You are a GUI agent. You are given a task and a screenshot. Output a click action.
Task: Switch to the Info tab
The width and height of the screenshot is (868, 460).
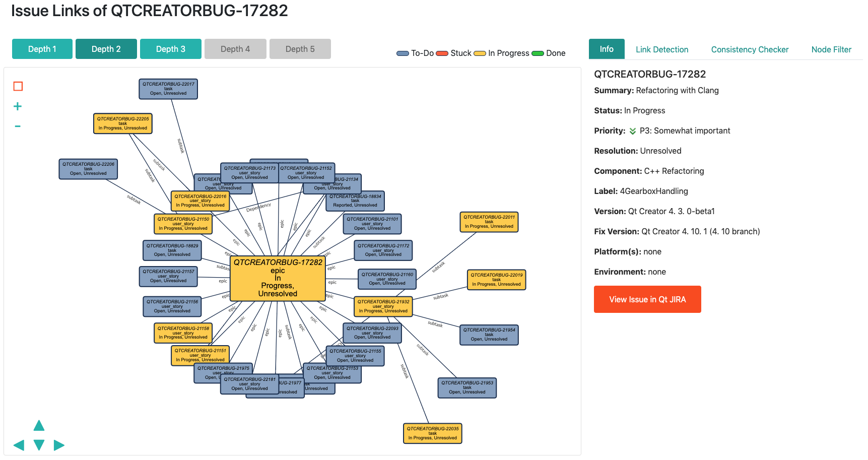click(x=607, y=49)
